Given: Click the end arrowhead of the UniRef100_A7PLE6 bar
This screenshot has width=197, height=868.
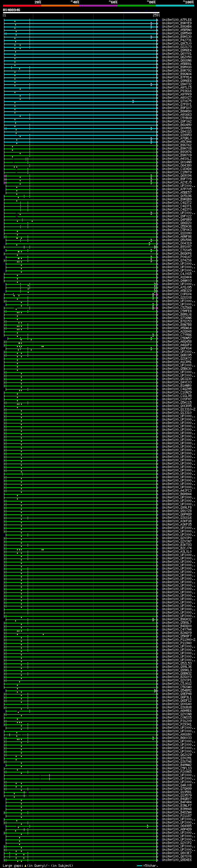Looking at the screenshot, I should click(157, 20).
